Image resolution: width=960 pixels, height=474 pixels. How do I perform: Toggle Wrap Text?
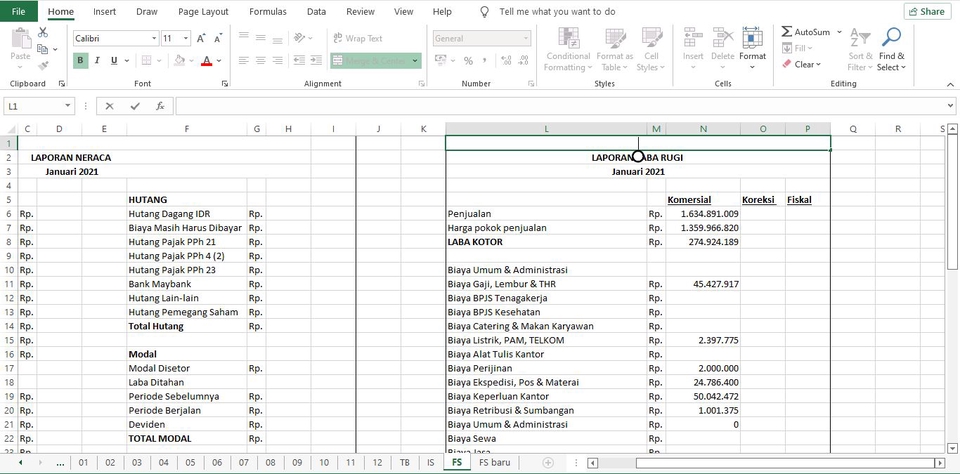click(358, 38)
